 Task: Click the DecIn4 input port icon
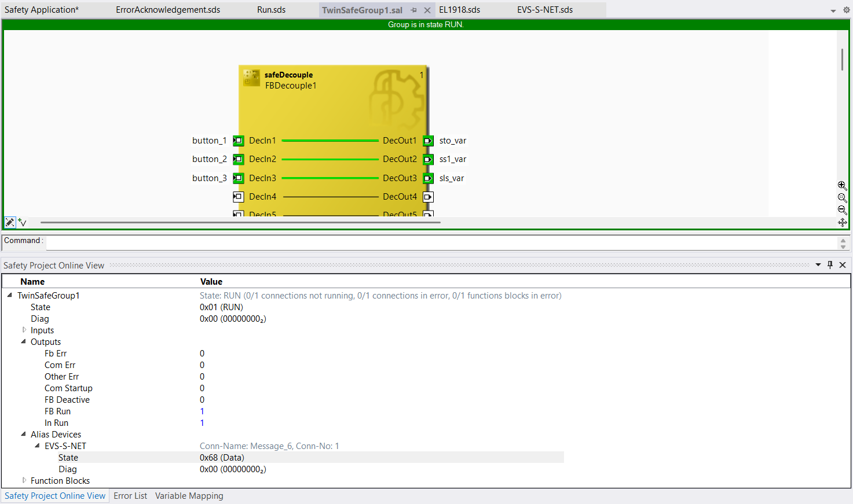(x=238, y=197)
